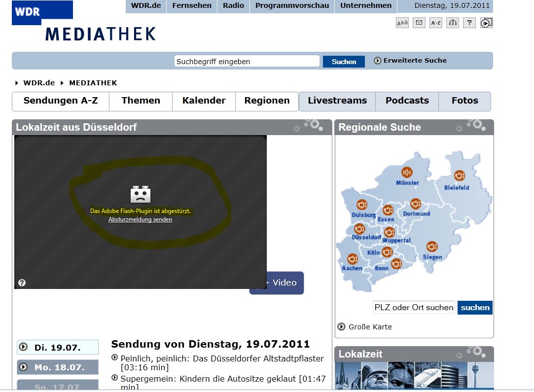534x392 pixels.
Task: Click the MEDIATHEK breadcrumb link
Action: tap(93, 83)
